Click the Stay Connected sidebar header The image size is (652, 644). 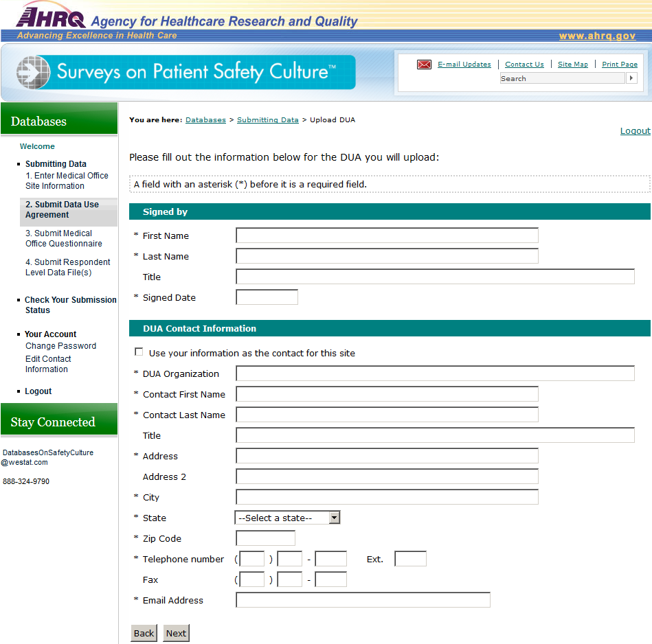click(59, 419)
